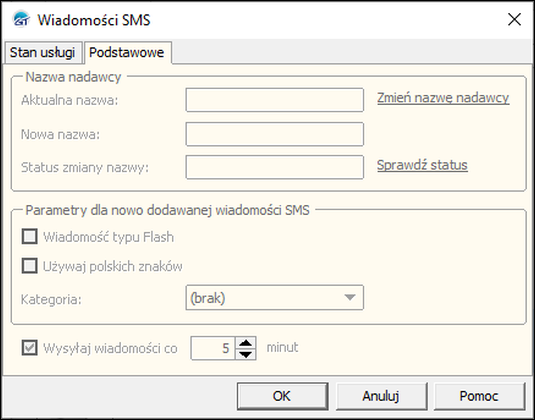Click the Sprawdź status link
The width and height of the screenshot is (535, 420).
(422, 165)
